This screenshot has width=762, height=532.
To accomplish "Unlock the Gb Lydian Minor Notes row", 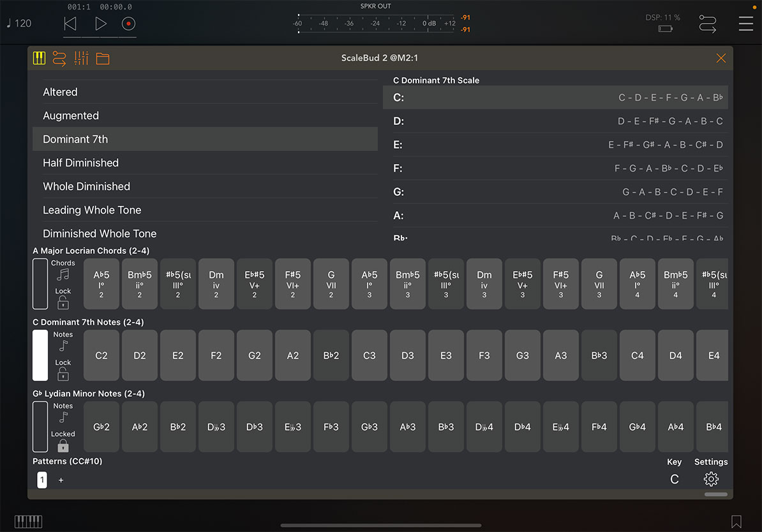I will (63, 445).
